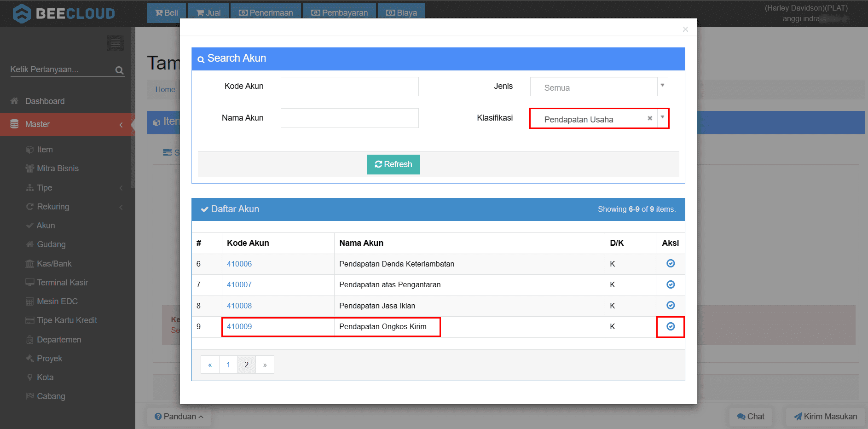Open the Pembayaran top menu tab
This screenshot has width=868, height=429.
click(340, 13)
